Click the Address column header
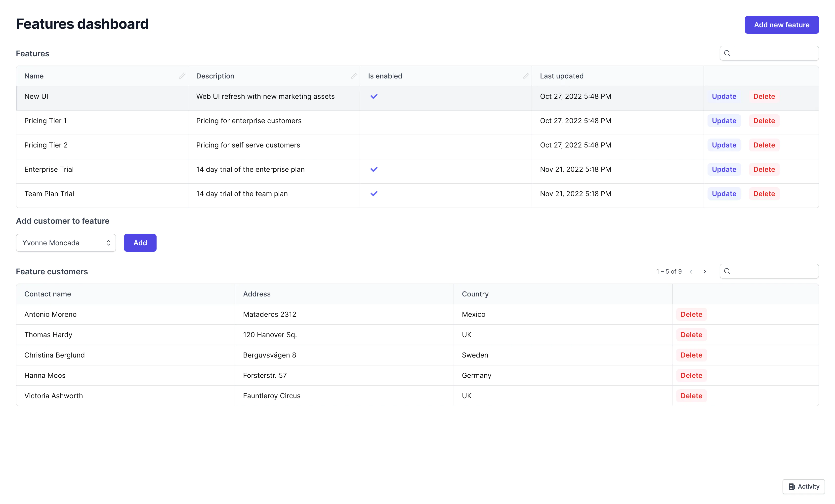 pos(344,294)
